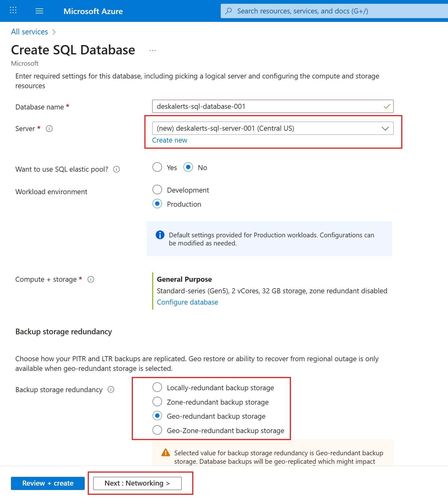This screenshot has height=500, width=448.
Task: Choose Locally-redundant backup storage
Action: [157, 387]
